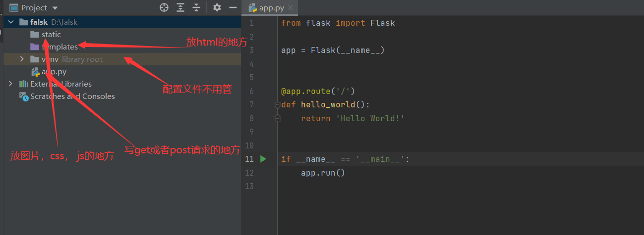Screen dimensions: 644x235
Task: Click the D:\falsk path label
Action: coord(64,22)
